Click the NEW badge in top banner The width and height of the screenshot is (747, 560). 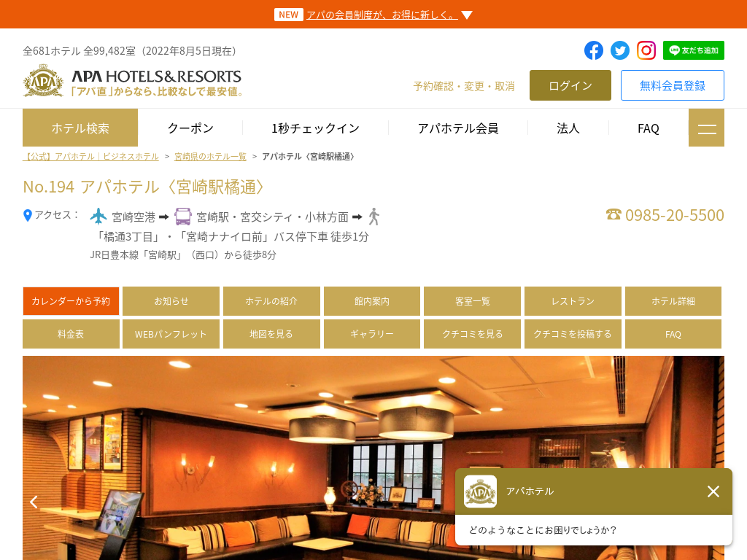point(289,15)
